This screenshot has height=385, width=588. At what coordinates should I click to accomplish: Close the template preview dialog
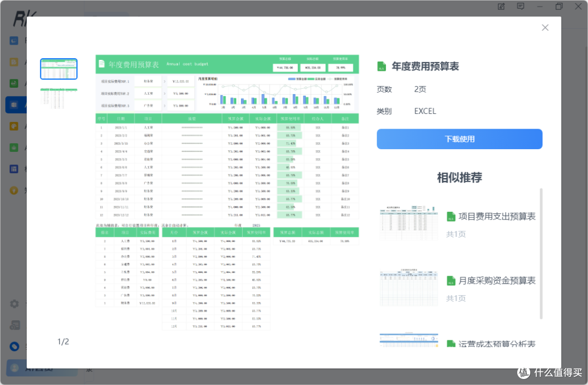tap(545, 28)
